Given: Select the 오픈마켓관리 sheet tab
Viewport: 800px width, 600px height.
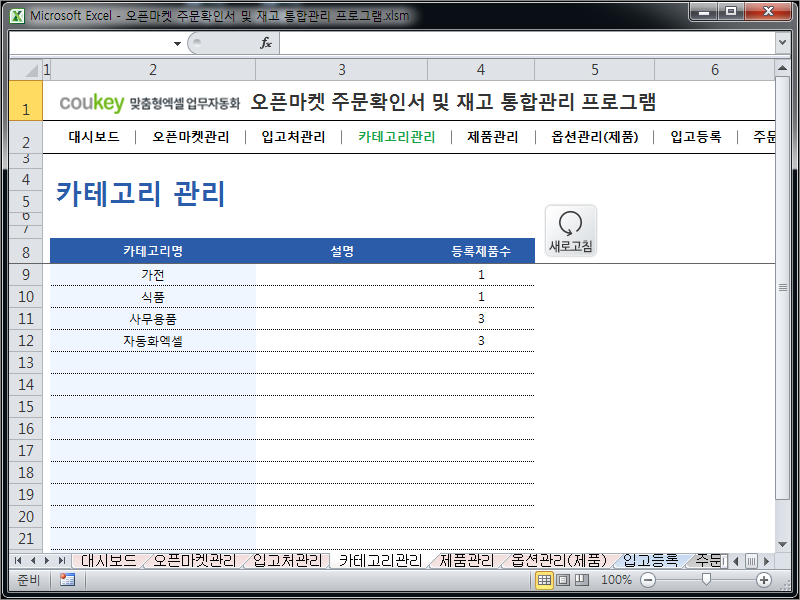Looking at the screenshot, I should point(194,560).
